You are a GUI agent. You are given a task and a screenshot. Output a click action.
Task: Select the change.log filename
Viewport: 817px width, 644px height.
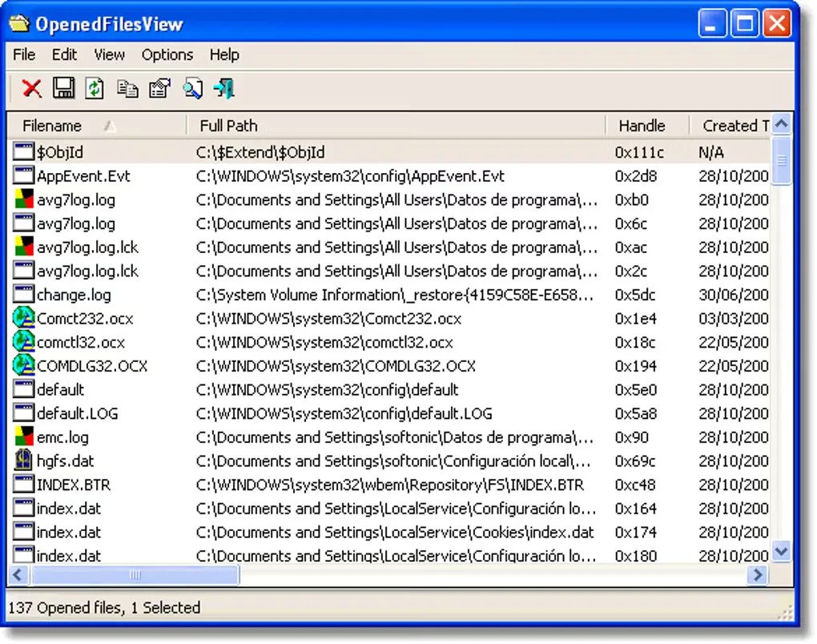[74, 295]
